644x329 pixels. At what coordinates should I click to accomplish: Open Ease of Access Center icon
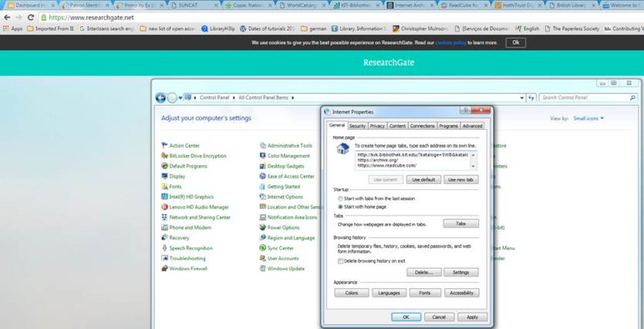click(263, 176)
